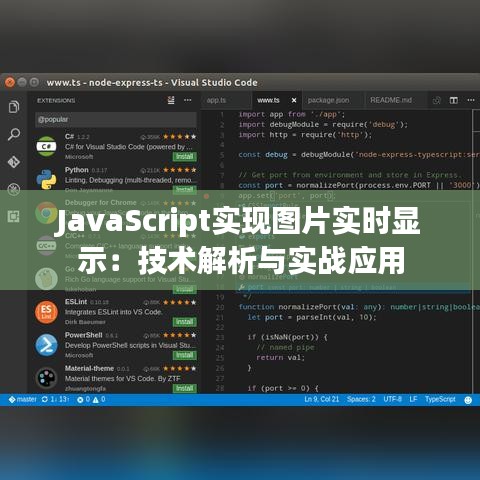Open editor more actions ellipsis
Viewport: 480px width, 480px height.
tap(471, 100)
